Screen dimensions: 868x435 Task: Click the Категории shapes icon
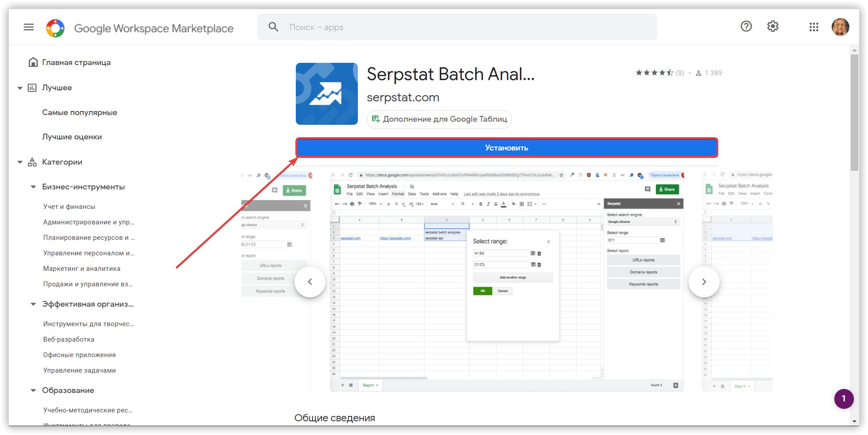click(x=32, y=162)
